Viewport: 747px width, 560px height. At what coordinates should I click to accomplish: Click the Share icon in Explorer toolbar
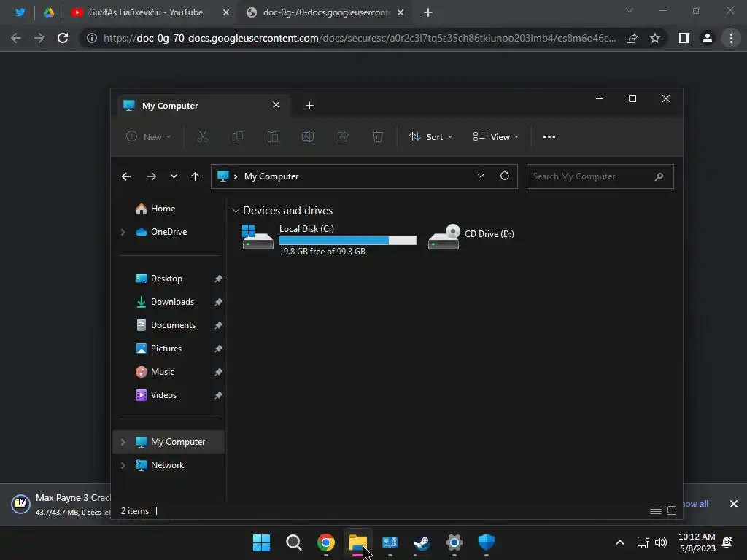343,136
